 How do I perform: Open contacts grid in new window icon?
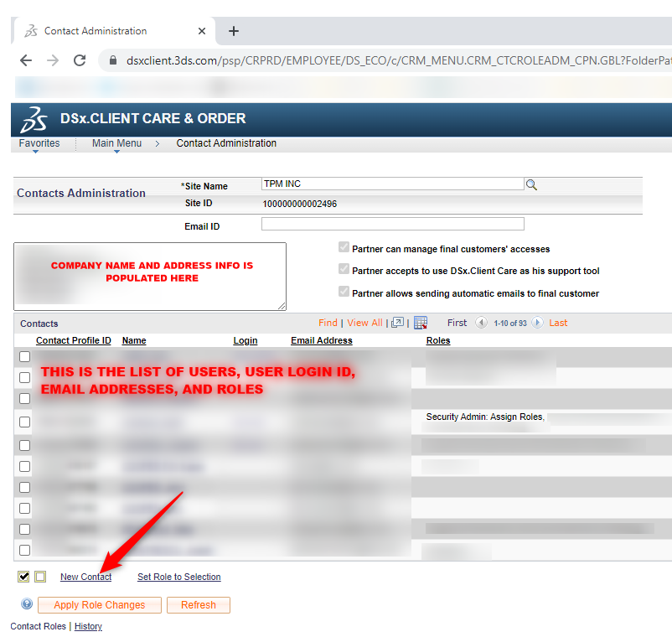tap(398, 323)
